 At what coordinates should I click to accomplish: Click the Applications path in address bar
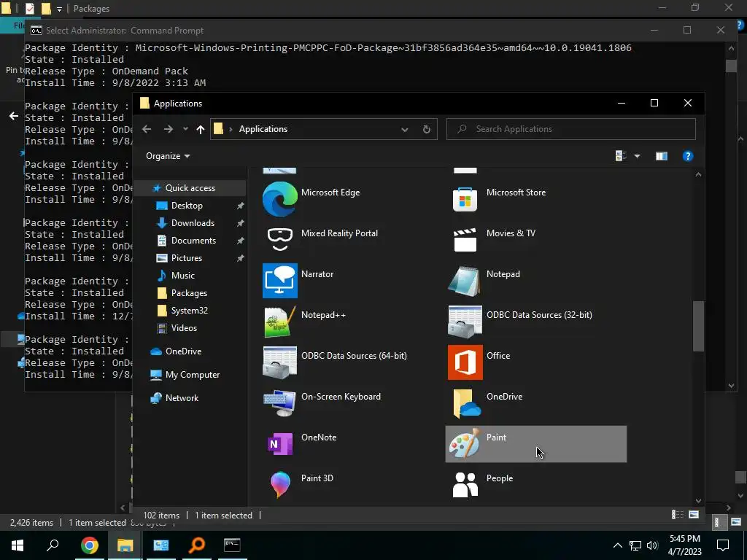263,129
